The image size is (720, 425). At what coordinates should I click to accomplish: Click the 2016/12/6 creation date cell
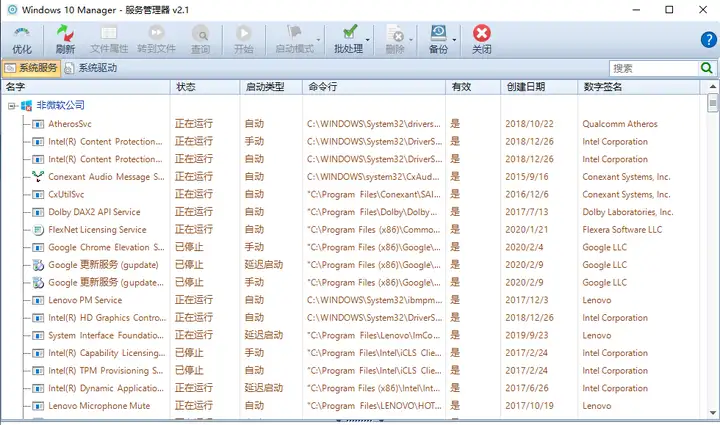(x=527, y=195)
